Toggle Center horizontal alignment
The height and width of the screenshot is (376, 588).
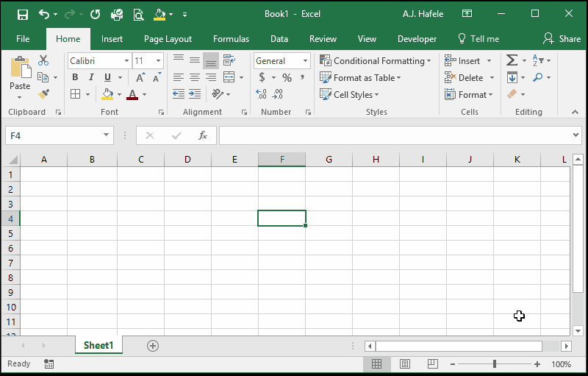click(195, 77)
